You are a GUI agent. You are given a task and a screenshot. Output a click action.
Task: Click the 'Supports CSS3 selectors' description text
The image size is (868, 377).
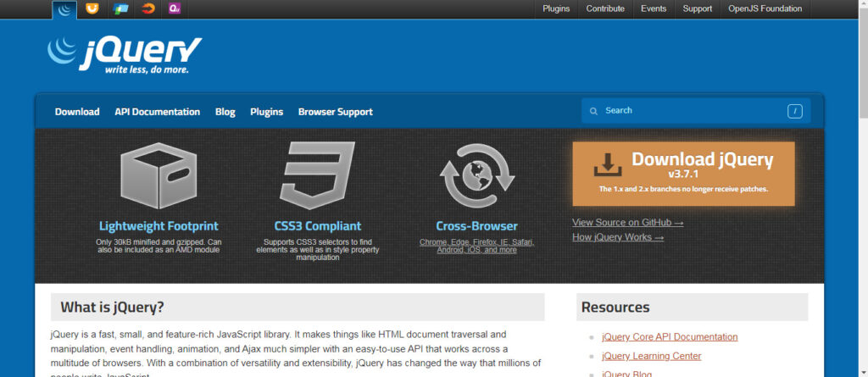[318, 250]
